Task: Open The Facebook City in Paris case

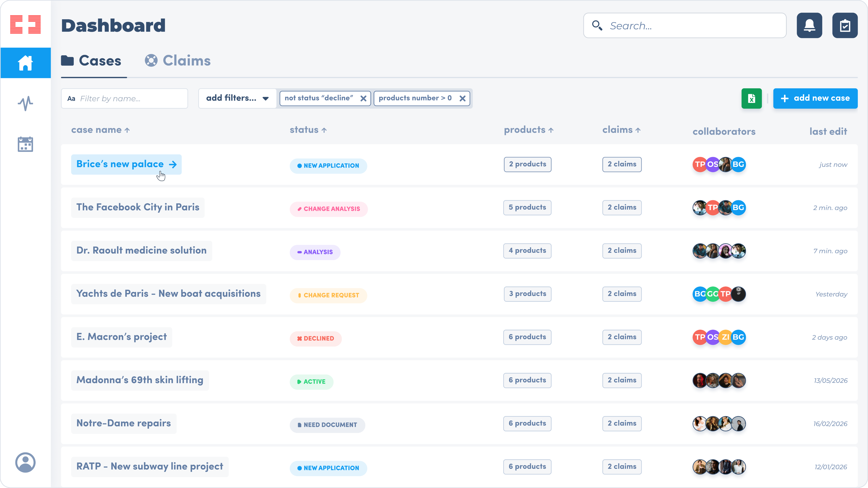Action: [x=138, y=207]
